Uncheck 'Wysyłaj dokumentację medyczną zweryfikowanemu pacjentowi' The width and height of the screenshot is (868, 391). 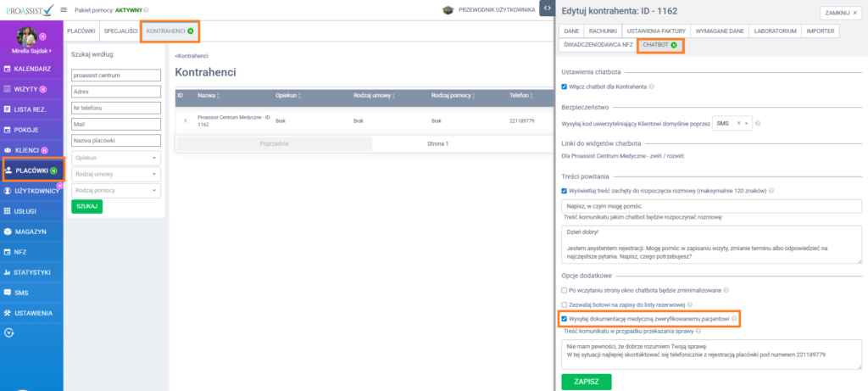[565, 319]
